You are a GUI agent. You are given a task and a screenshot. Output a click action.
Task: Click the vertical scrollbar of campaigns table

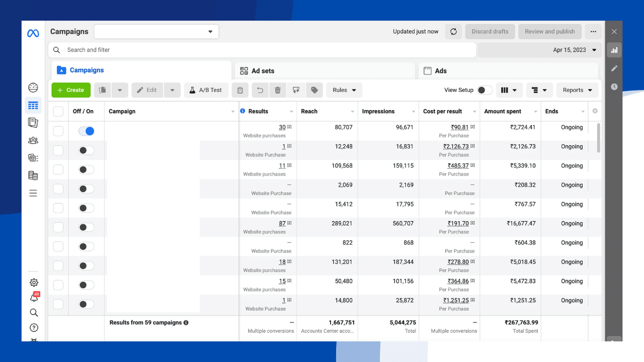[598, 137]
